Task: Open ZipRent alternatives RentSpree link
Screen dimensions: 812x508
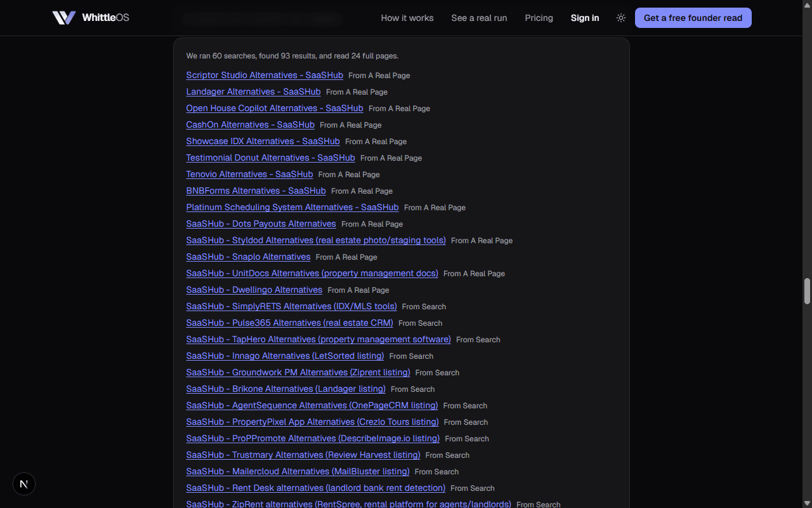Action: 348,504
